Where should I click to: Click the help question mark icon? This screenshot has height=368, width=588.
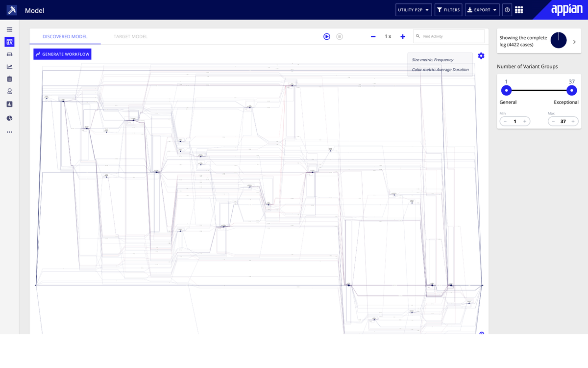(507, 10)
